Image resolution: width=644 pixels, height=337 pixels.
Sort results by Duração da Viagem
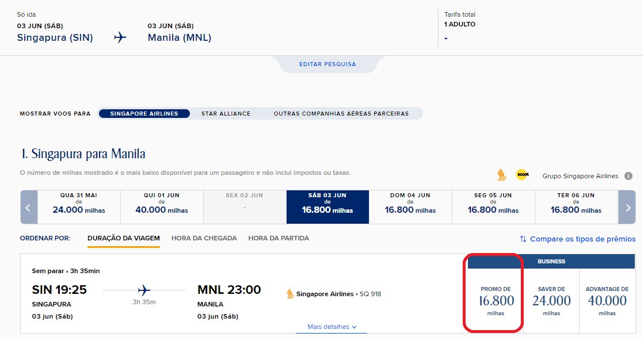[x=124, y=238]
